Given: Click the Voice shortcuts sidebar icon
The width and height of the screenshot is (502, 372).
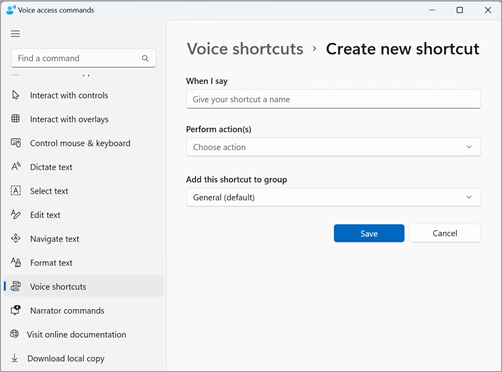Looking at the screenshot, I should 16,286.
